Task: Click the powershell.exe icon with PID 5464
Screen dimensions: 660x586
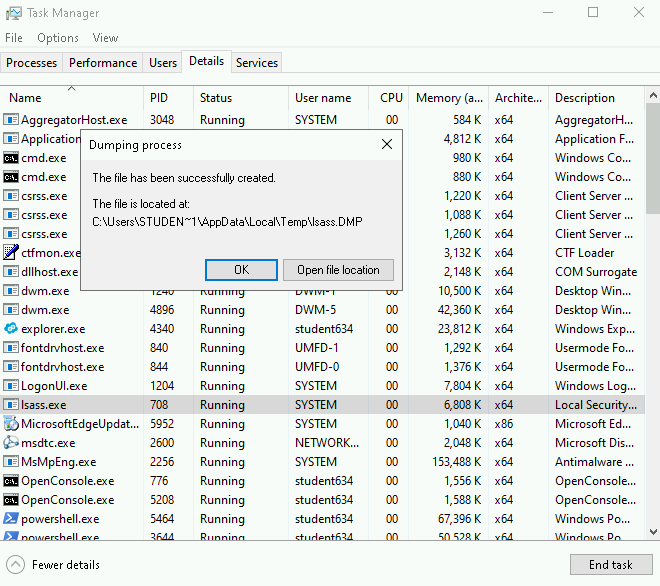Action: 11,518
